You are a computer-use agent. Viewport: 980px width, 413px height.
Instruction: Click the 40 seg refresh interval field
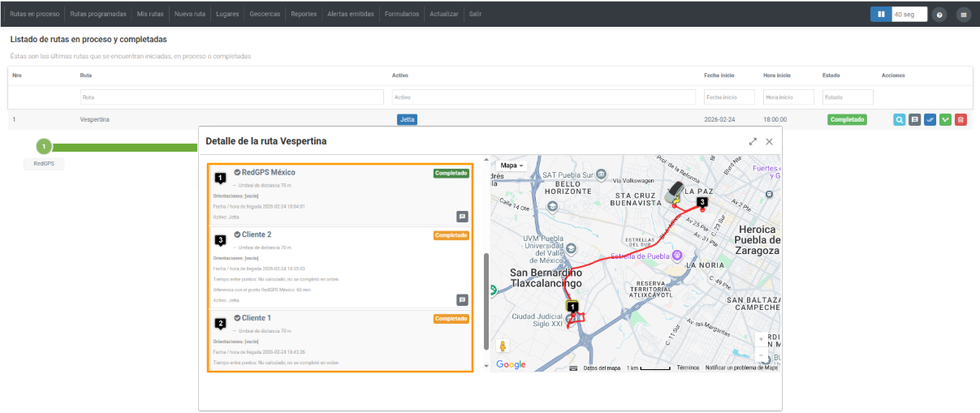[x=909, y=14]
